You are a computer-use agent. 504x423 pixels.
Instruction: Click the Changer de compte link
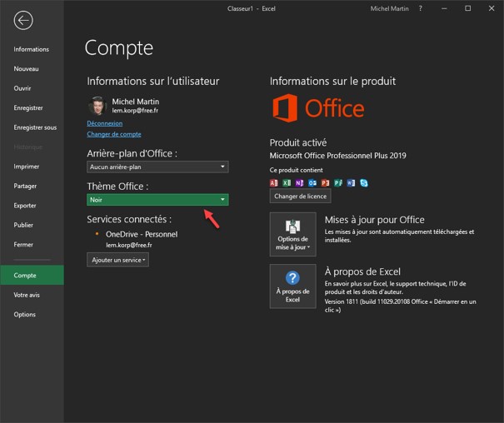click(113, 134)
